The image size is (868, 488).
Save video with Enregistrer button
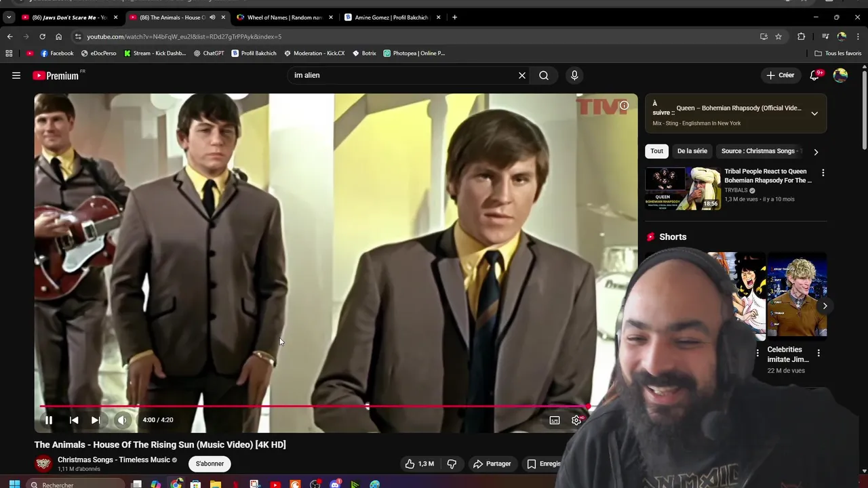(545, 464)
